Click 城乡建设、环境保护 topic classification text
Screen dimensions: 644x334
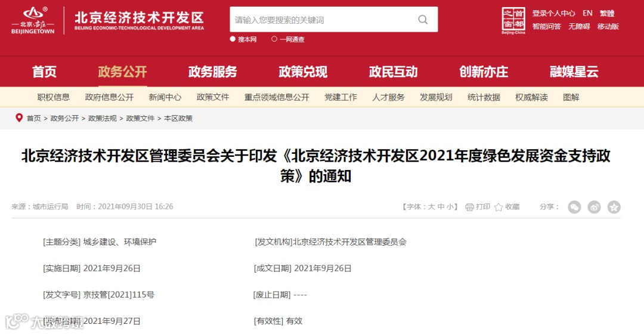(x=119, y=242)
